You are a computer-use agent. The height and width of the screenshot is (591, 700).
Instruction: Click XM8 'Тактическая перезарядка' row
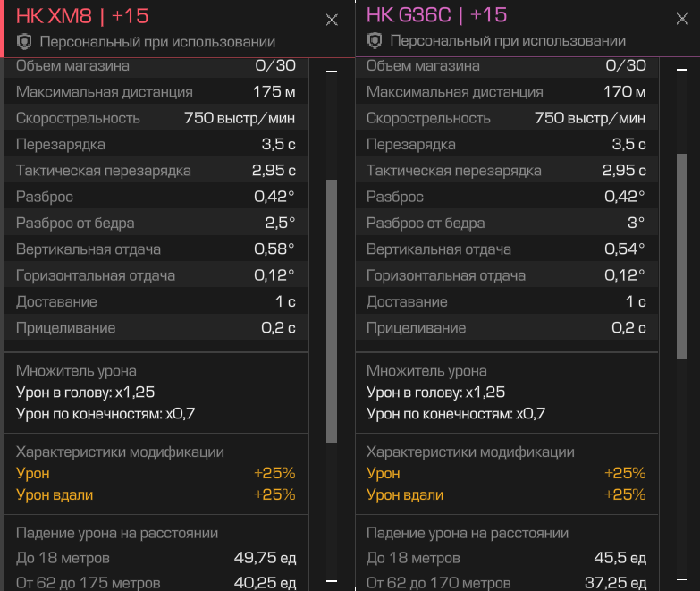point(156,170)
